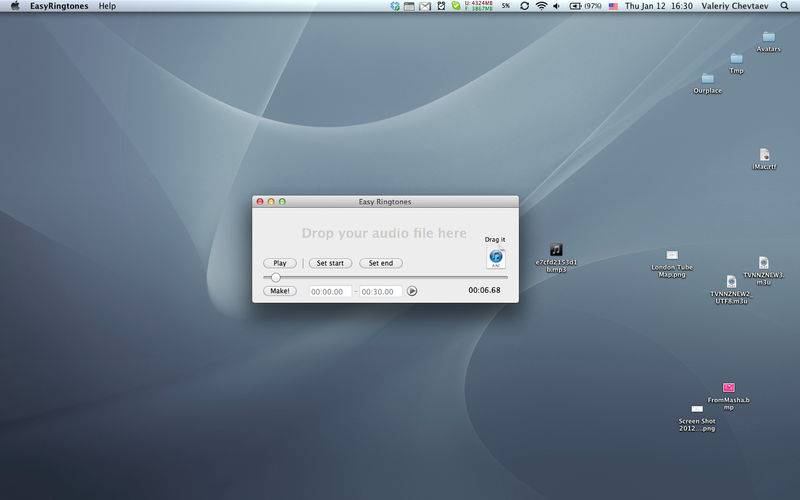The image size is (800, 500).
Task: Click the 00:00.00 start time field
Action: [330, 291]
